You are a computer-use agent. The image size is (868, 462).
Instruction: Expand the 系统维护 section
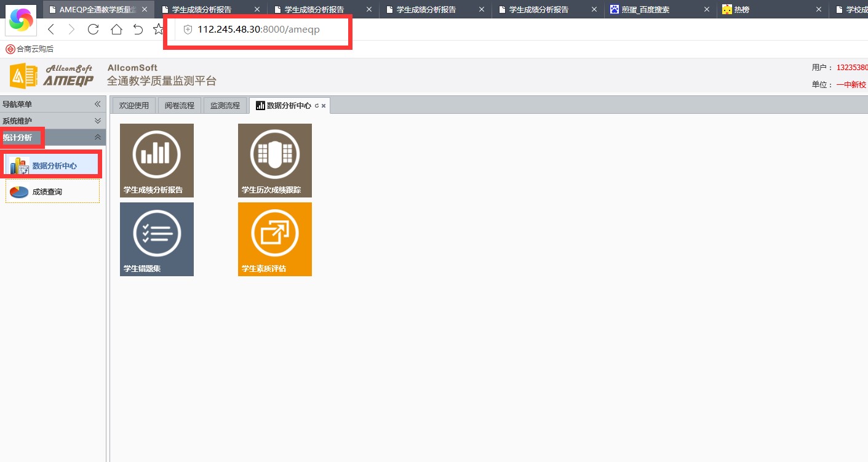97,121
